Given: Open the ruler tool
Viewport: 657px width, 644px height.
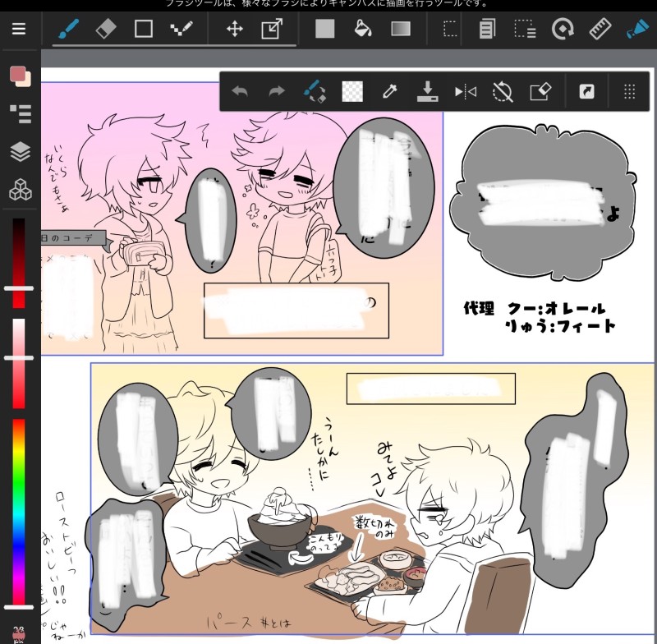Looking at the screenshot, I should pos(600,30).
